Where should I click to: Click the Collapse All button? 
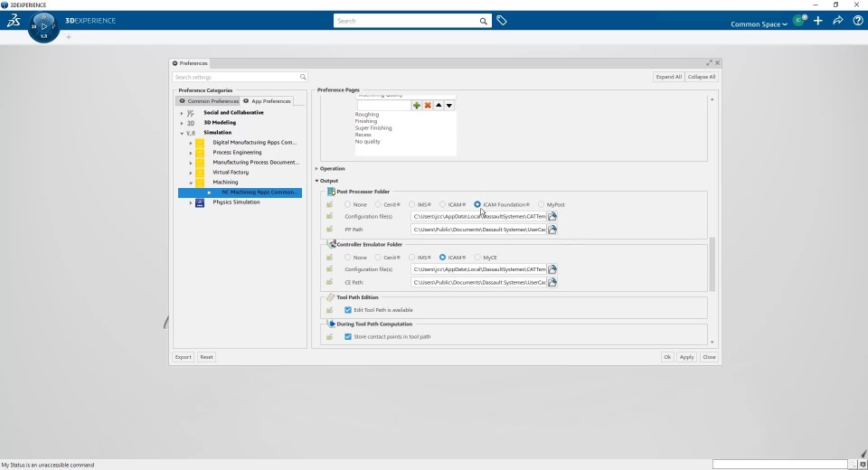[702, 77]
